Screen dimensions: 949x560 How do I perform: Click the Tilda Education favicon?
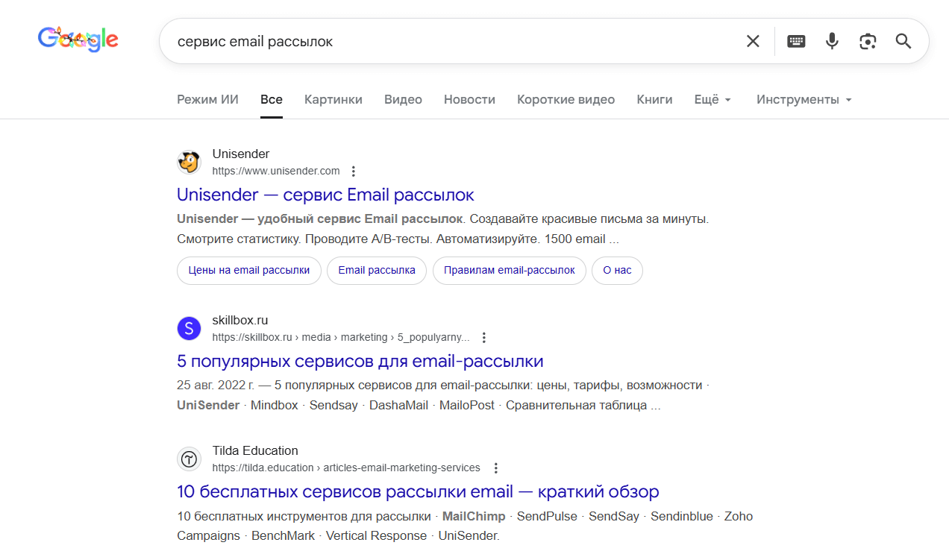189,459
